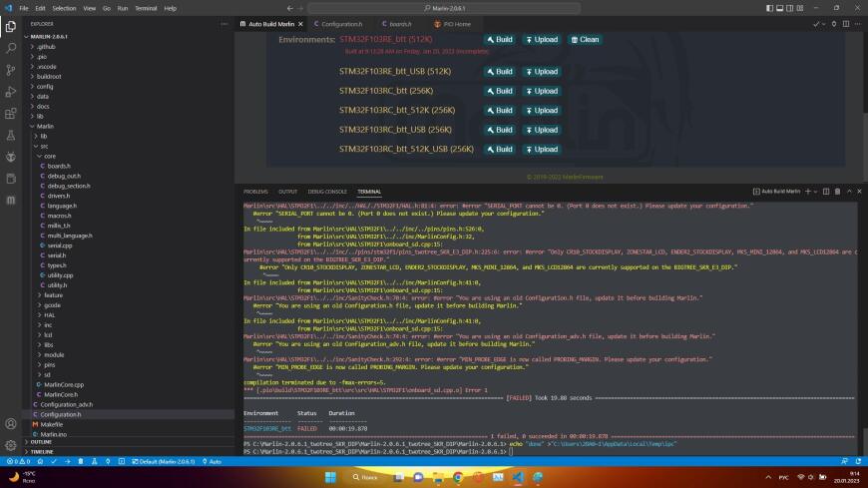Open the Manage gear icon

pos(11,445)
